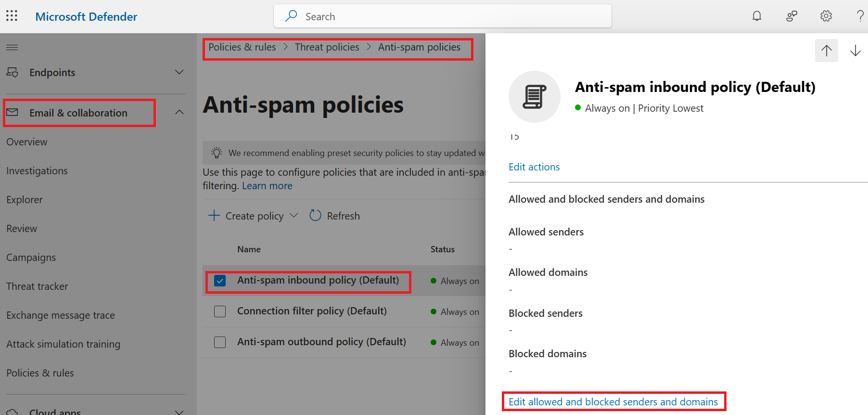Open the app launcher waffle icon

pos(12,16)
